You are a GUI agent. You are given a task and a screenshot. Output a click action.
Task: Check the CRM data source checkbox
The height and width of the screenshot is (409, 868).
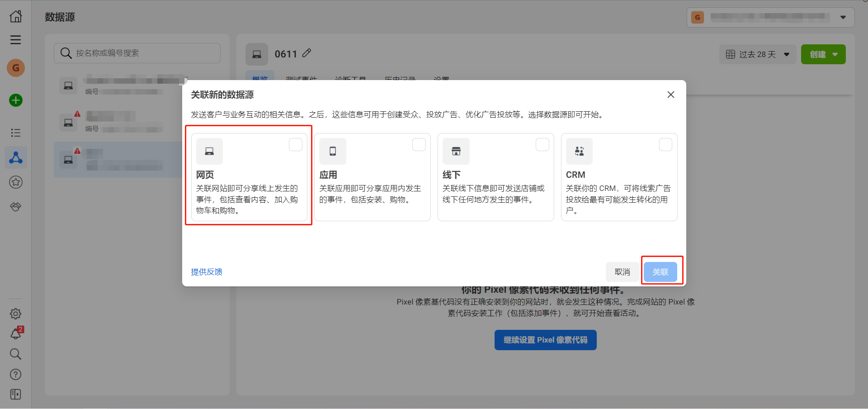(x=665, y=145)
